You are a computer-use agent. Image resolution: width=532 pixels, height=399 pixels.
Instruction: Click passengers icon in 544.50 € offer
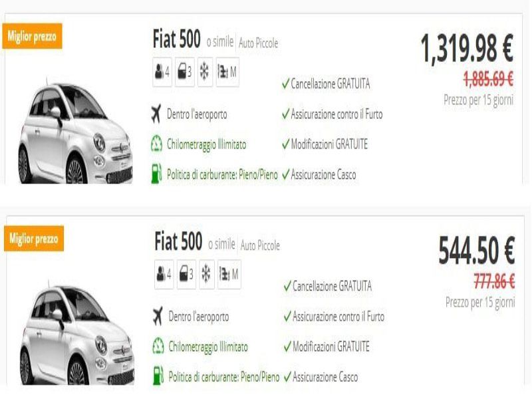click(x=164, y=275)
